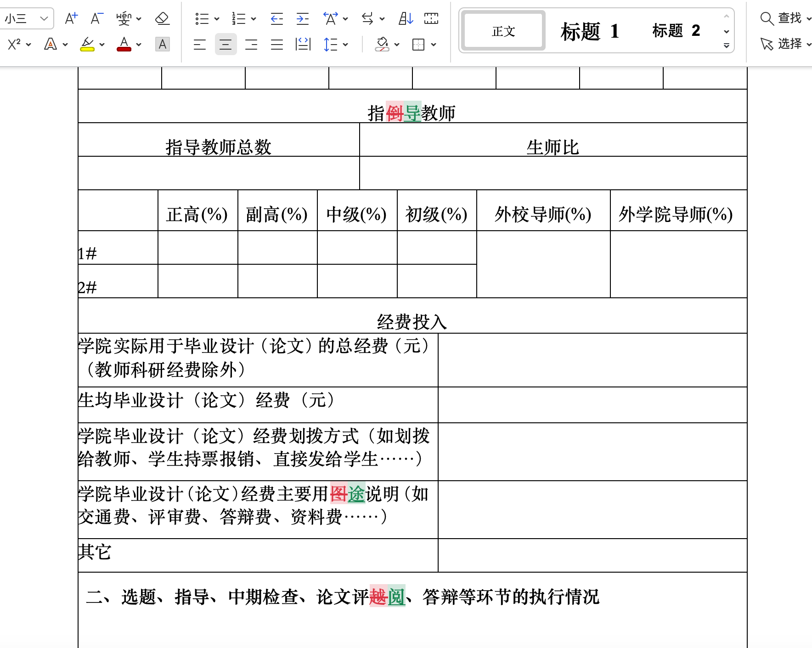Click the increase indent icon
Screen dimensions: 812x648
point(302,18)
